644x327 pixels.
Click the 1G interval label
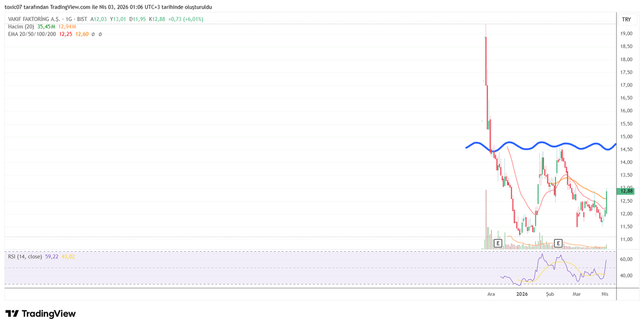click(69, 19)
